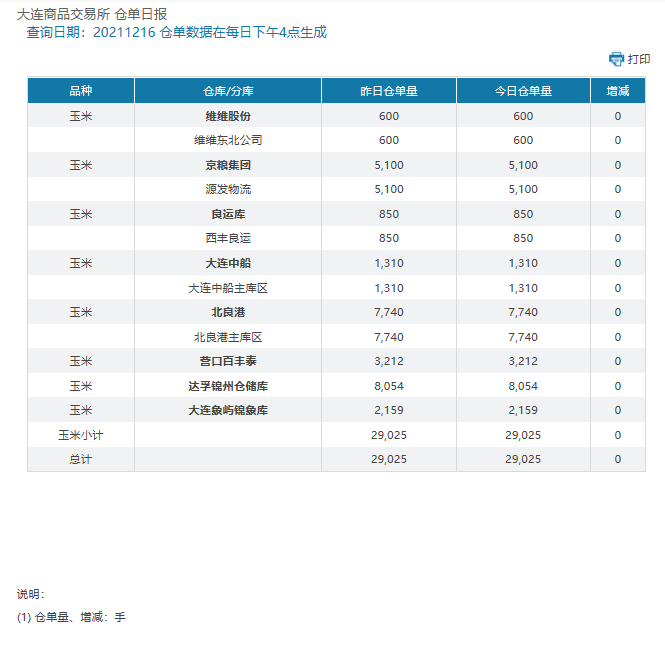Select the 北良港主库区 cell

227,337
